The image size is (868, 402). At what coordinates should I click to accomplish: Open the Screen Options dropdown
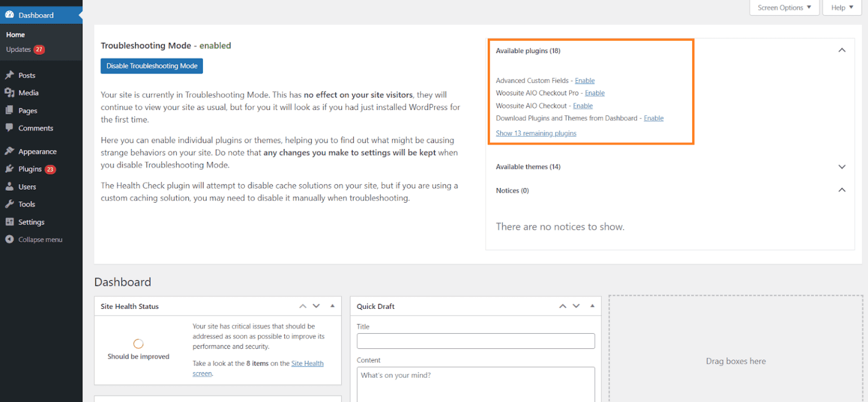784,7
